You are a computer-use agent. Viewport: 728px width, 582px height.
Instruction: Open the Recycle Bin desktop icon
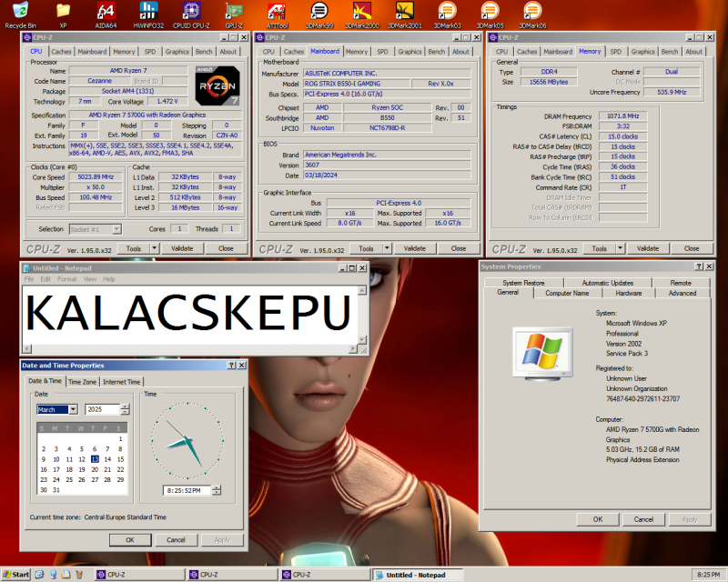click(20, 15)
